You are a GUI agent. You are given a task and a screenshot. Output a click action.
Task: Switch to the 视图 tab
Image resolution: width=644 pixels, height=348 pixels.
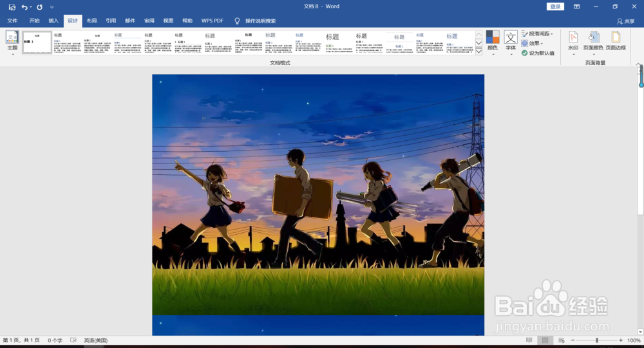(168, 21)
